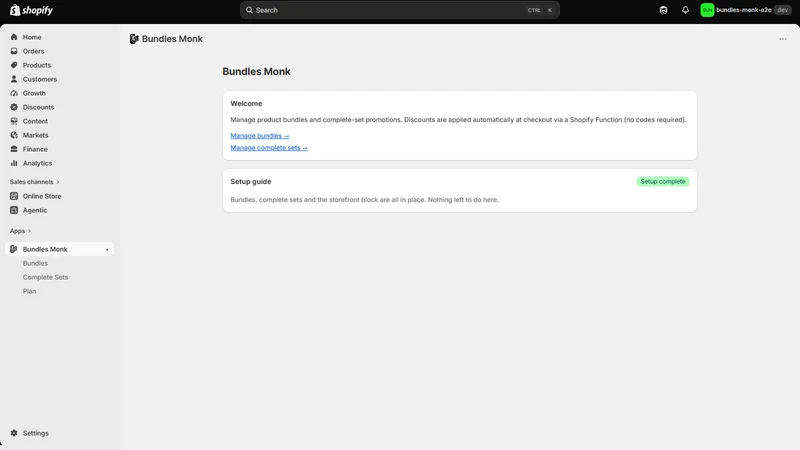Click the Bundles Monk page title
Screen dimensions: 800x450
(x=257, y=71)
